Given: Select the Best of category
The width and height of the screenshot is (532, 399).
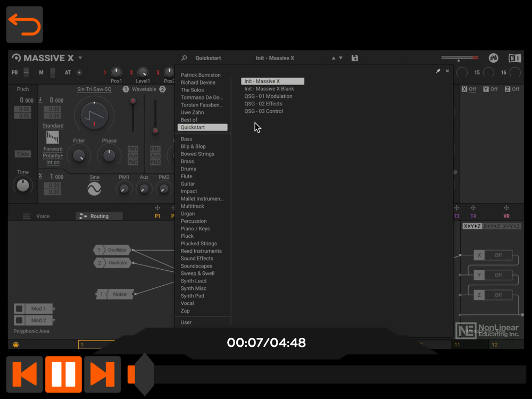Looking at the screenshot, I should [189, 120].
